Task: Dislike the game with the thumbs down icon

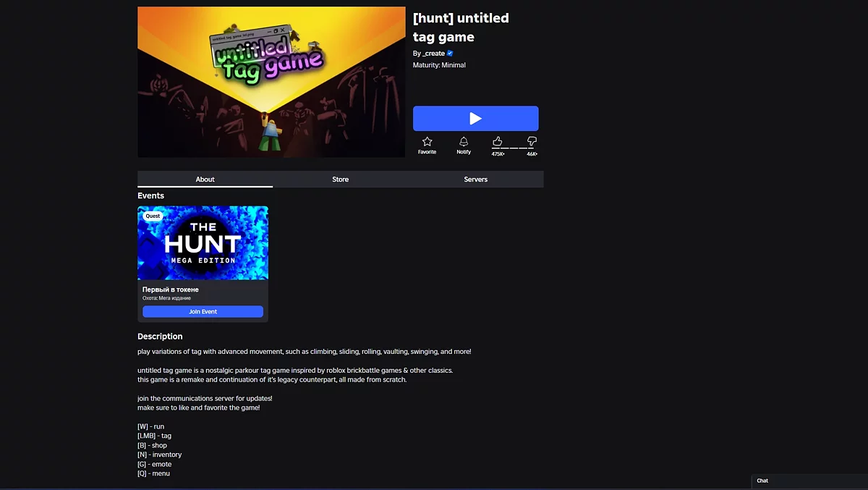Action: point(532,141)
